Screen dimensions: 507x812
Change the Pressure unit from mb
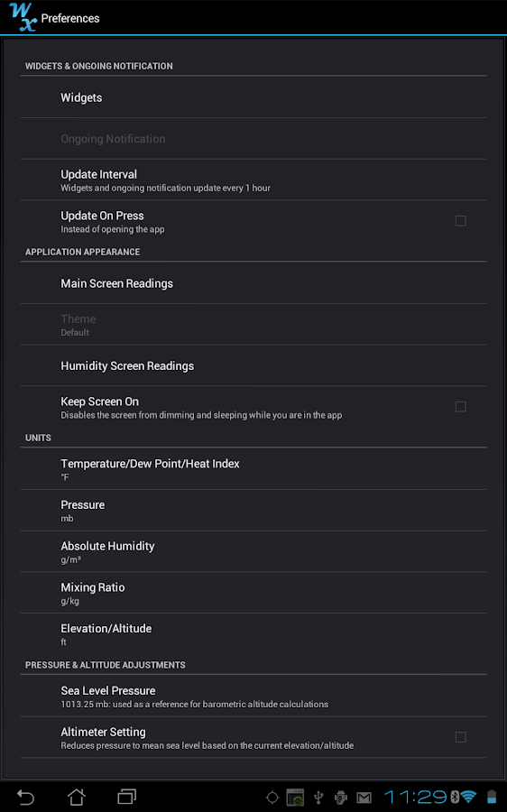[x=253, y=511]
